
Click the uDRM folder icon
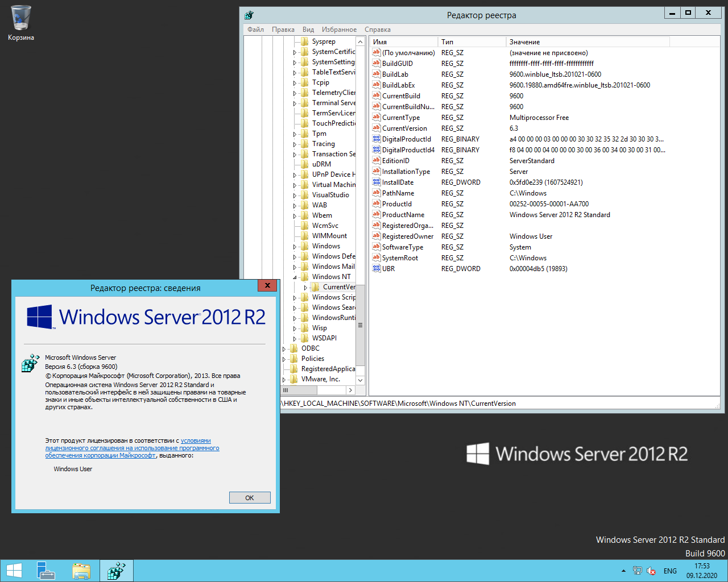pyautogui.click(x=305, y=164)
